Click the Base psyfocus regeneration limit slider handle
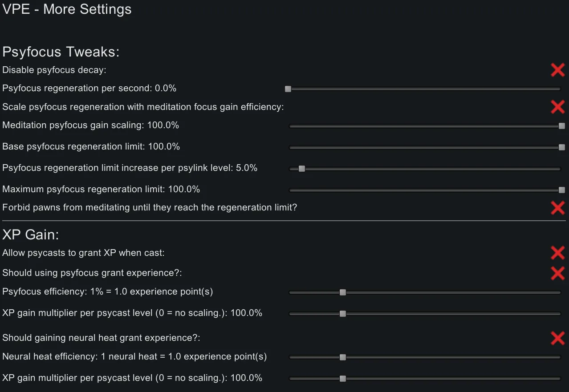Screen dimensions: 569x392 [x=561, y=147]
